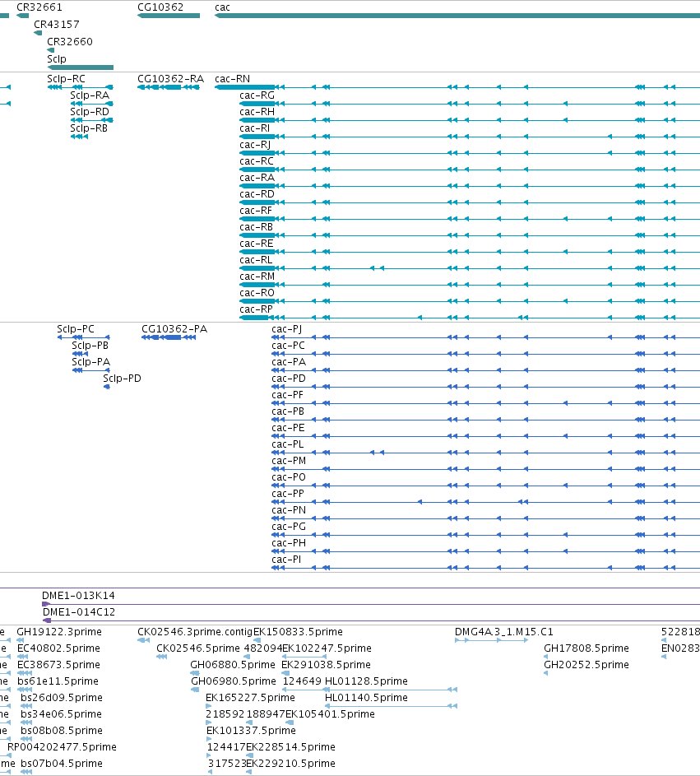Click the cac-PF protein label
The width and height of the screenshot is (700, 776).
pyautogui.click(x=287, y=395)
